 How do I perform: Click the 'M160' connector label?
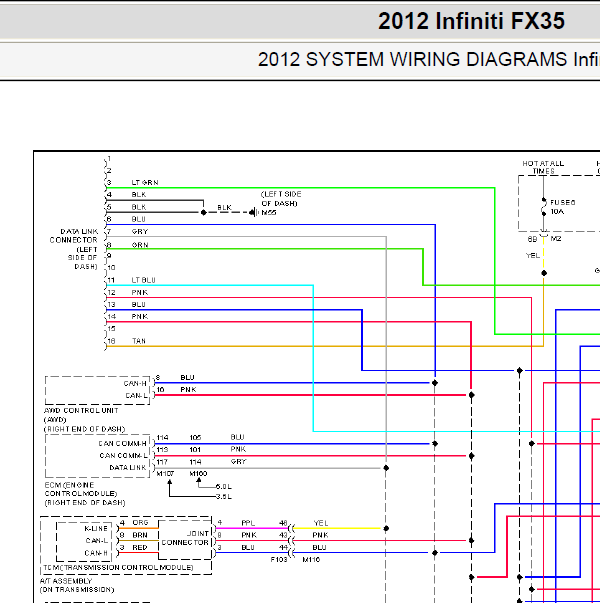pyautogui.click(x=198, y=473)
